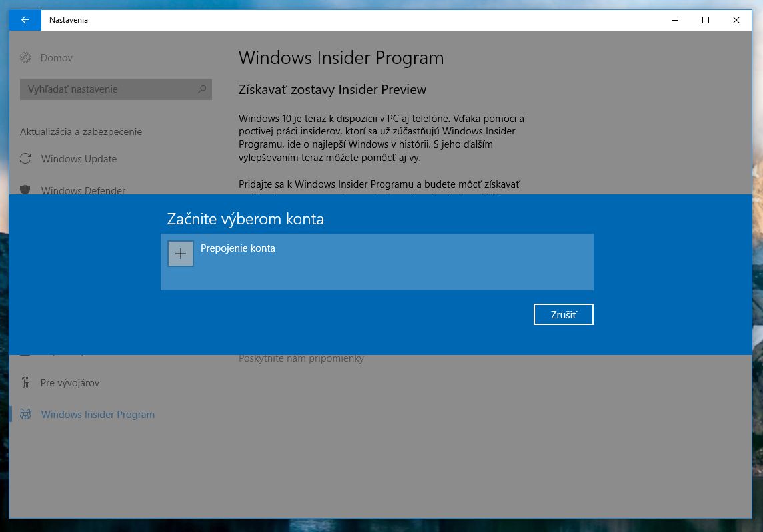The height and width of the screenshot is (532, 763).
Task: Close the Nastavenia window
Action: coord(736,20)
